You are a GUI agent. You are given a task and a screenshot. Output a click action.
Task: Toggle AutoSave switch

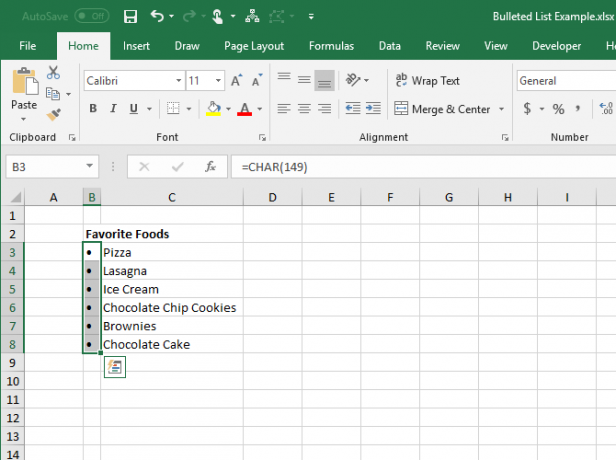[92, 16]
